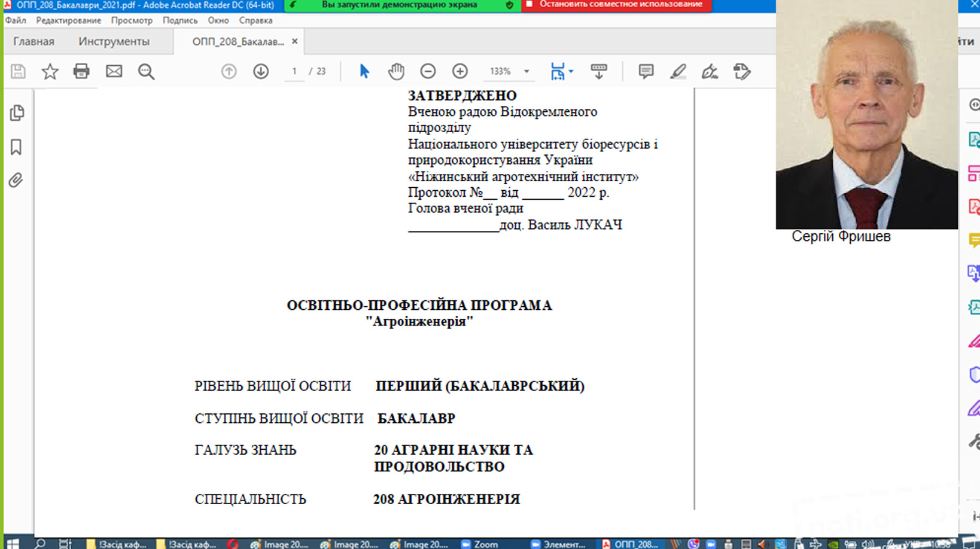Open the shield protect tool in right pane
Viewport: 980px width, 549px height.
[x=973, y=375]
